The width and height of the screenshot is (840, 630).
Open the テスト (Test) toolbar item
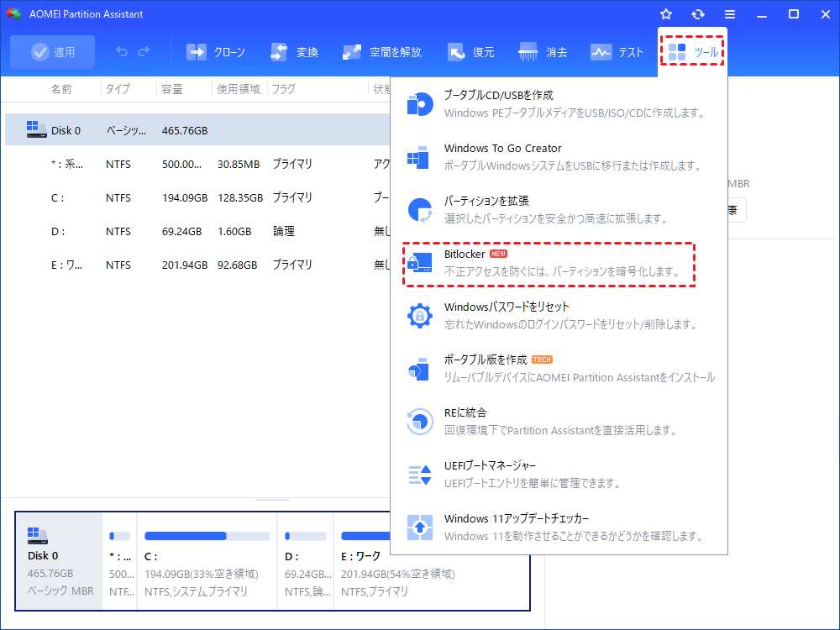click(x=617, y=52)
